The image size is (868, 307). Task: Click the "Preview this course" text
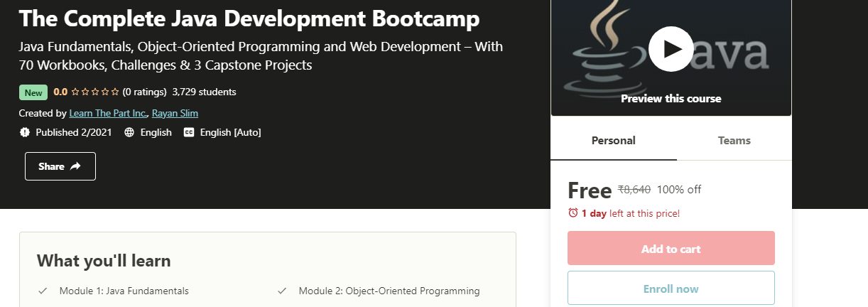point(671,99)
